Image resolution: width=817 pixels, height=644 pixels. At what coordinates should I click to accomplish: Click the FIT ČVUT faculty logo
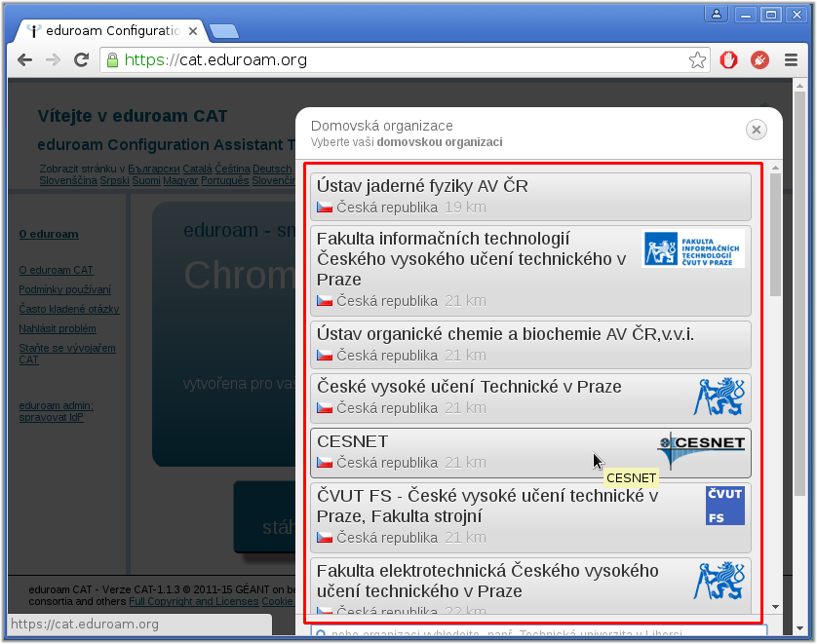(x=693, y=248)
